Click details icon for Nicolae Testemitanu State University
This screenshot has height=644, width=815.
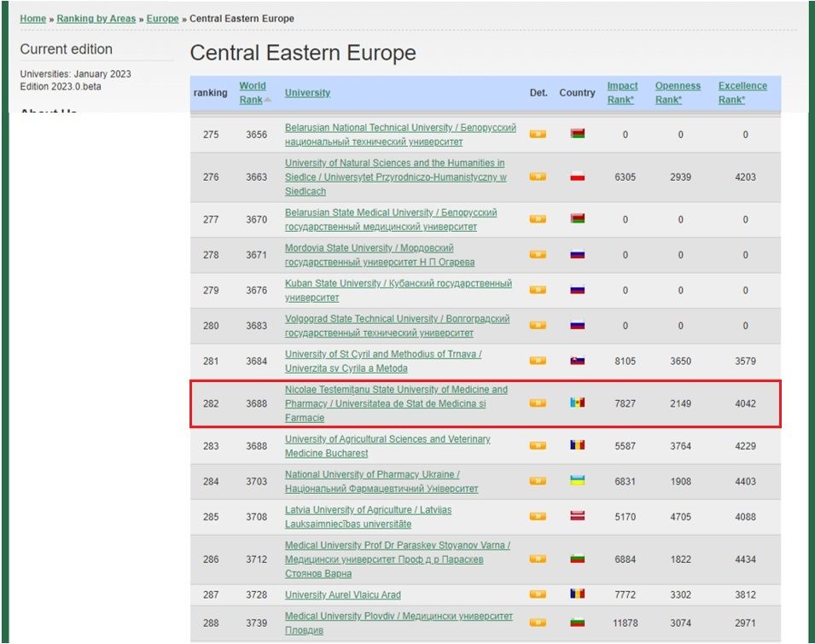(538, 403)
